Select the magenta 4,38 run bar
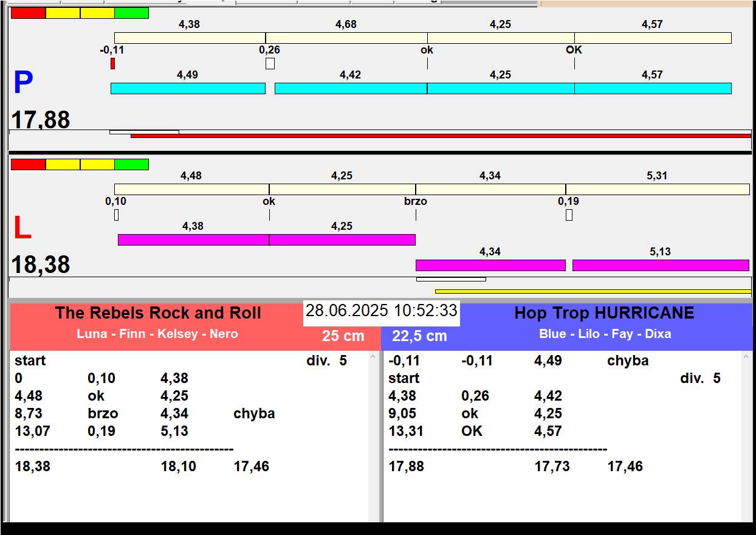Viewport: 756px width, 535px height. pos(193,240)
